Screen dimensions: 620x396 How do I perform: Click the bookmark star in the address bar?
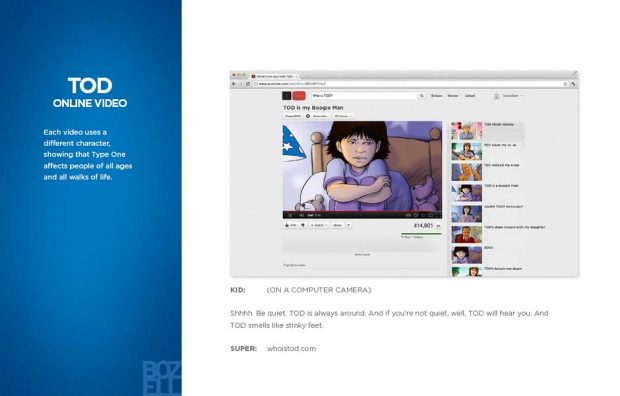[x=565, y=84]
